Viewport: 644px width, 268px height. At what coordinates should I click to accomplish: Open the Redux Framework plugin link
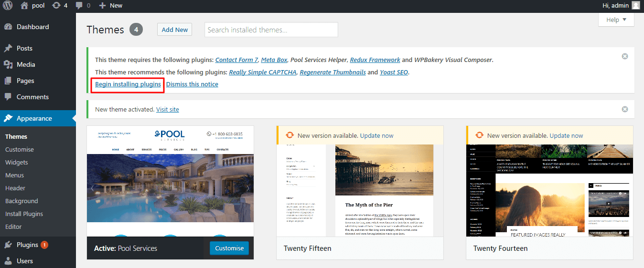375,60
